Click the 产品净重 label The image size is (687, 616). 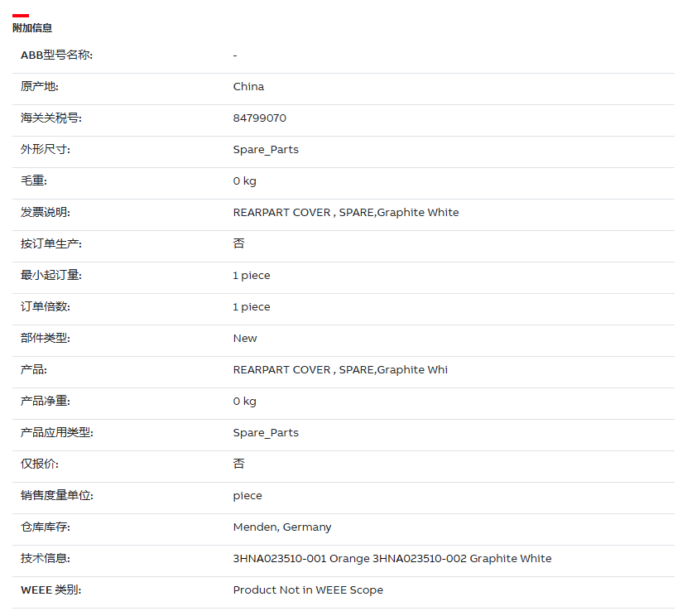[x=46, y=402]
